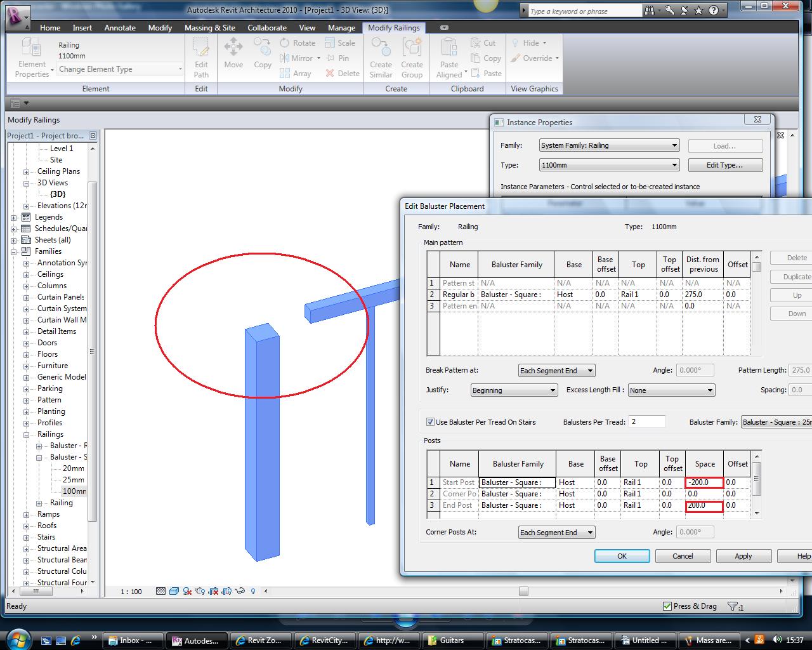Screen dimensions: 812x650
Task: Open the Excess Length Fill dropdown
Action: 671,390
